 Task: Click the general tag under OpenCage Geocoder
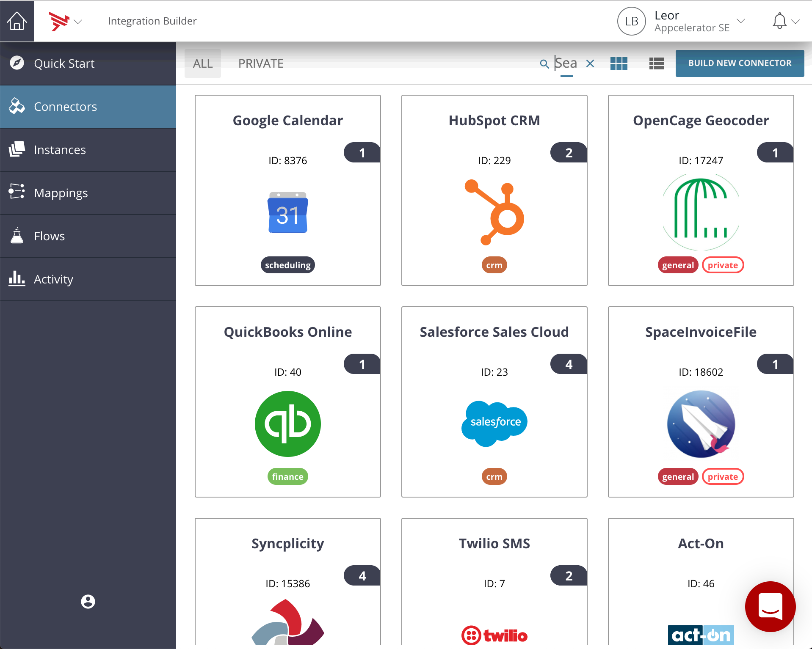[678, 265]
